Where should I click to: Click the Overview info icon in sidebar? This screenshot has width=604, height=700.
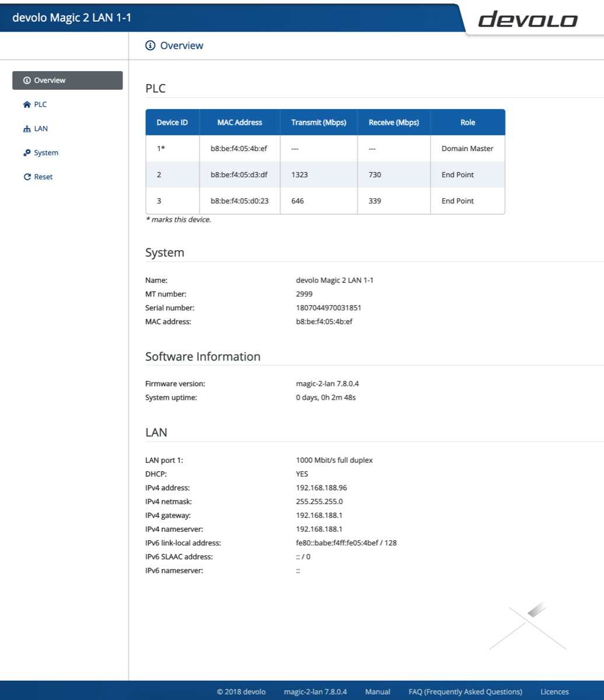27,80
